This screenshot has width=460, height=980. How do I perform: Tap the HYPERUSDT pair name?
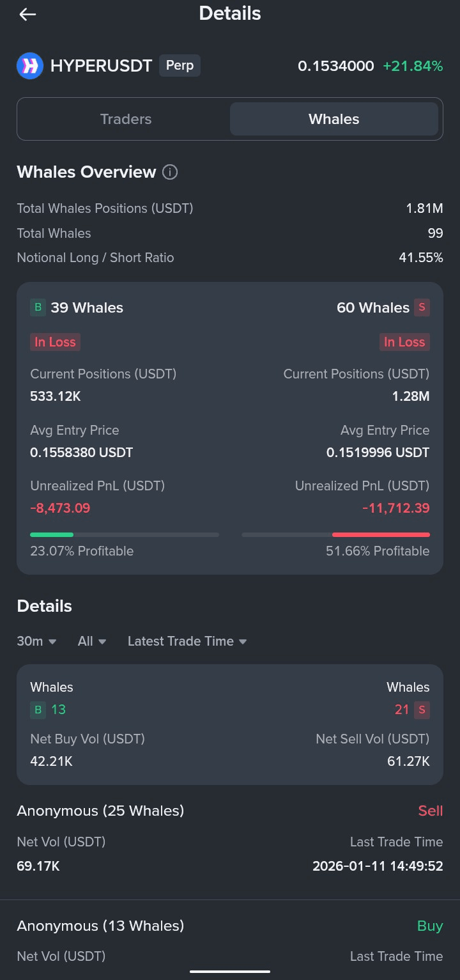[x=101, y=66]
